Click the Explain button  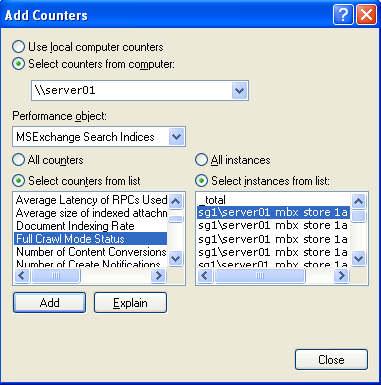(130, 303)
